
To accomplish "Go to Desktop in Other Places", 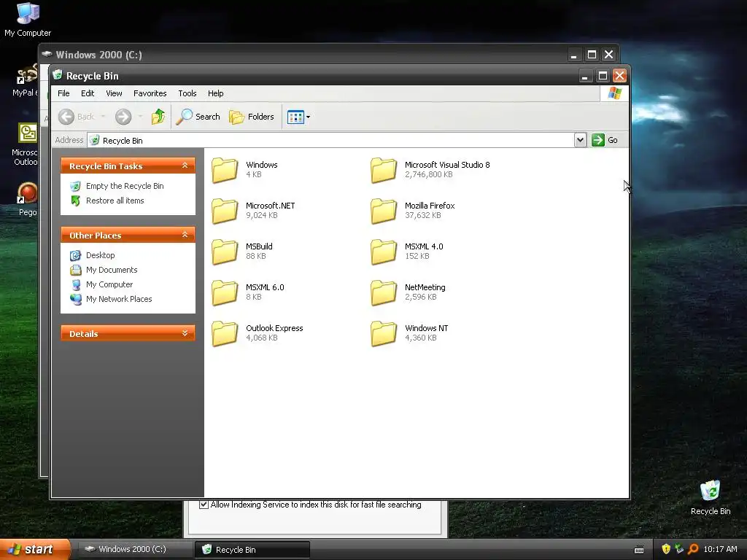I will 100,255.
